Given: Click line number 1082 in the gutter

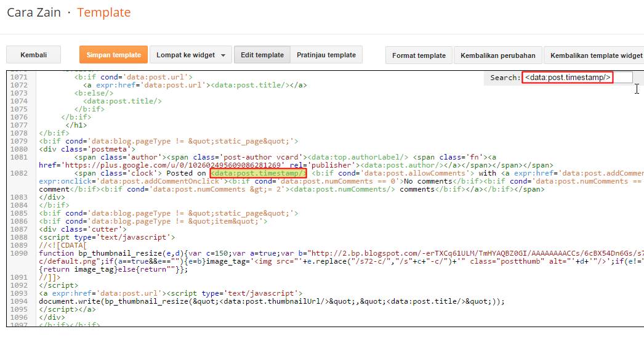Looking at the screenshot, I should click(x=19, y=173).
